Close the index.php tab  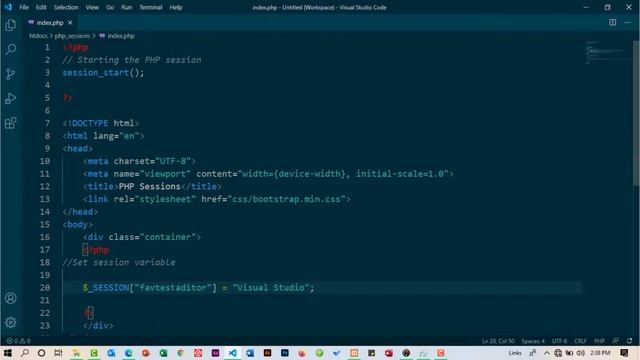tap(70, 23)
